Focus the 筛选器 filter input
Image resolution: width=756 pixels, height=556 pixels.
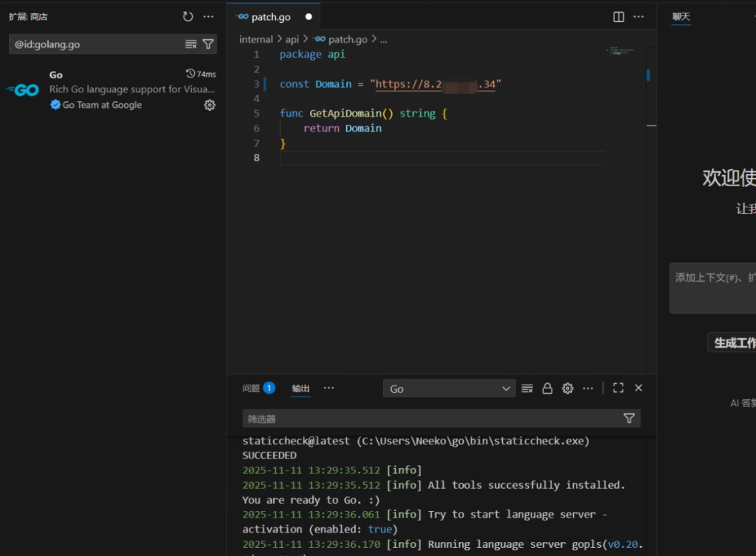click(x=432, y=419)
